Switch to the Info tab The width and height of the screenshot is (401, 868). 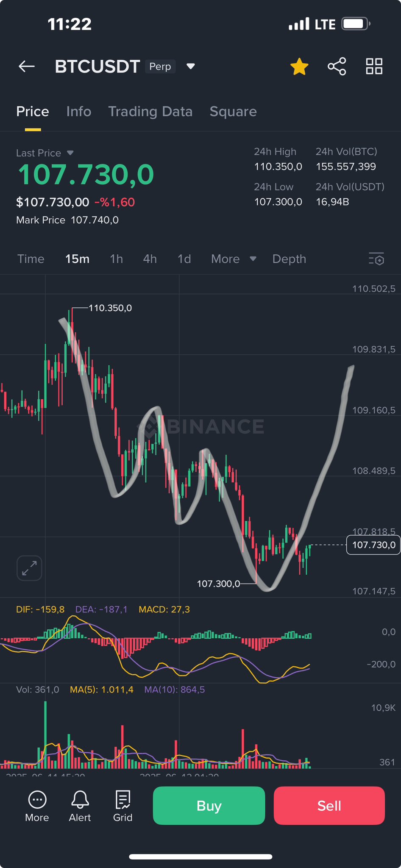(79, 111)
